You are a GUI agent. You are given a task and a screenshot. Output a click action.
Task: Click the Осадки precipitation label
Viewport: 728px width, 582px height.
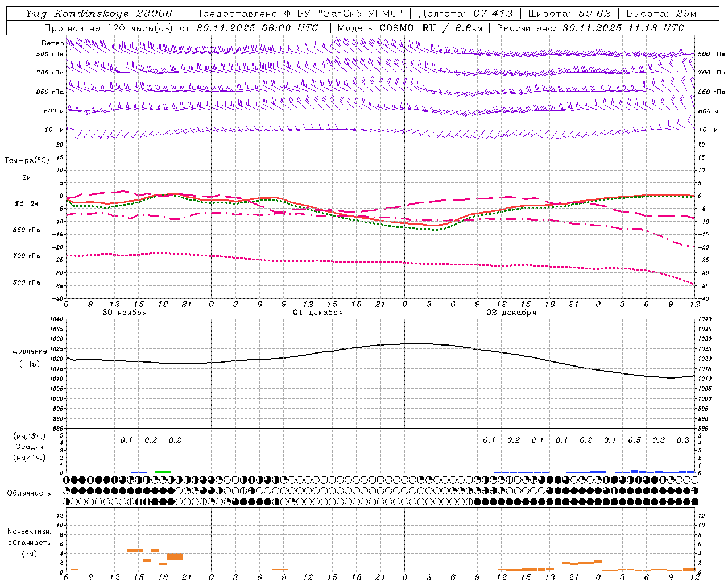coord(29,447)
